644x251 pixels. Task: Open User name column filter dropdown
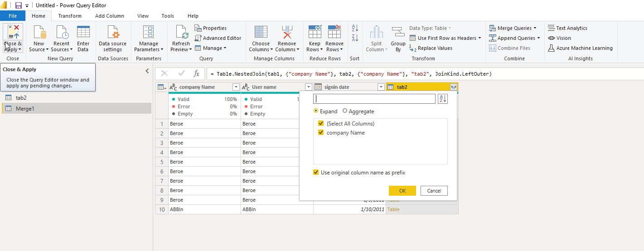coord(308,87)
